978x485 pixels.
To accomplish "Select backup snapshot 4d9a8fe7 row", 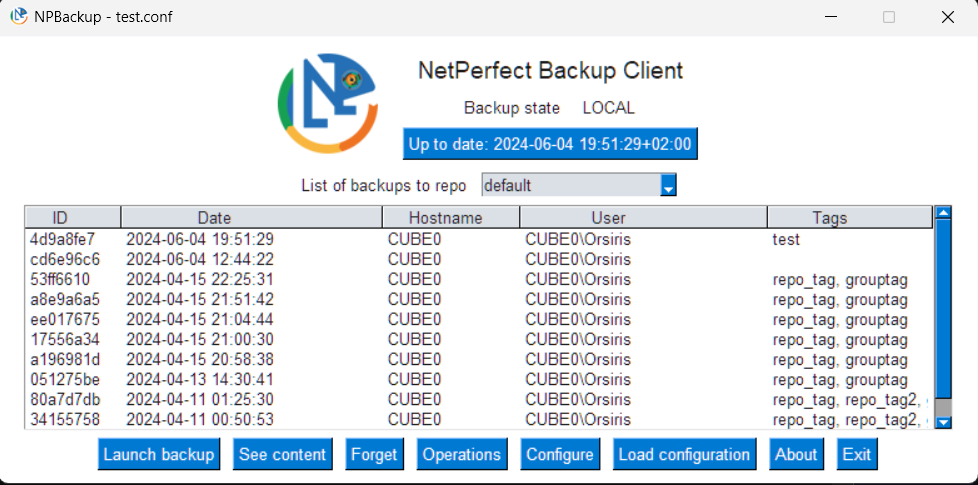I will coord(400,239).
